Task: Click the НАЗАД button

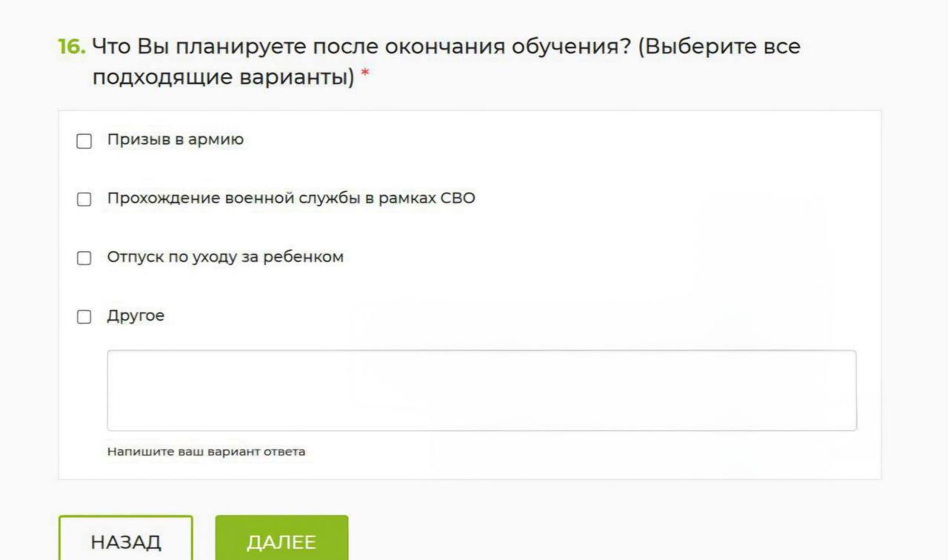Action: pos(126,541)
